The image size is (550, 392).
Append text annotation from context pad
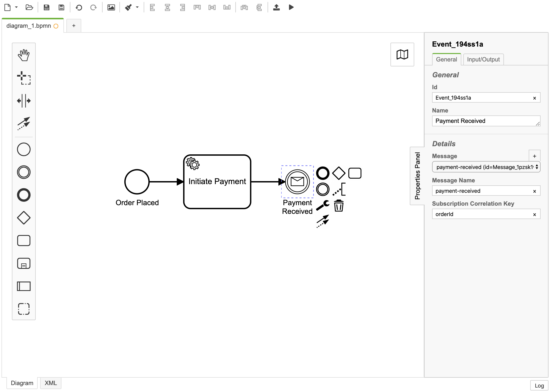point(339,189)
